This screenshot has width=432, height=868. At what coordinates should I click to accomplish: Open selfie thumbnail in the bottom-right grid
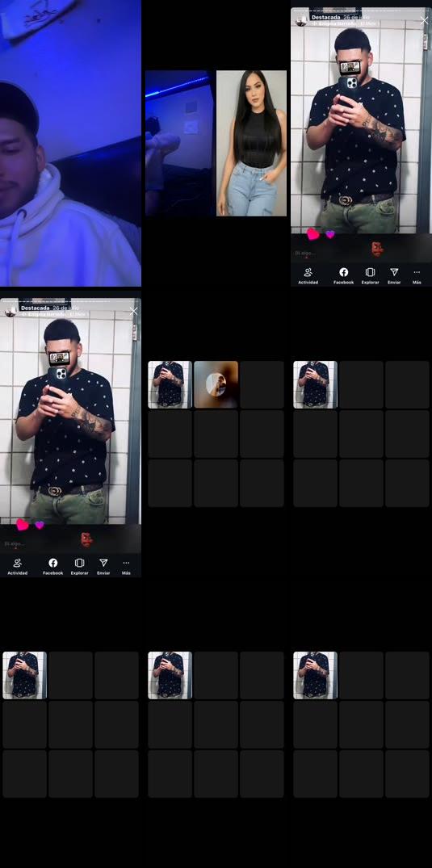(x=315, y=675)
